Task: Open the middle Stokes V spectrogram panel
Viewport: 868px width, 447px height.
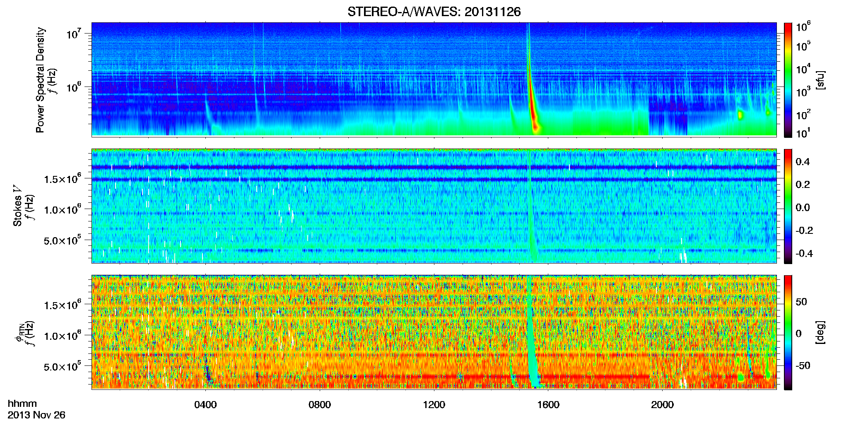Action: tap(434, 206)
